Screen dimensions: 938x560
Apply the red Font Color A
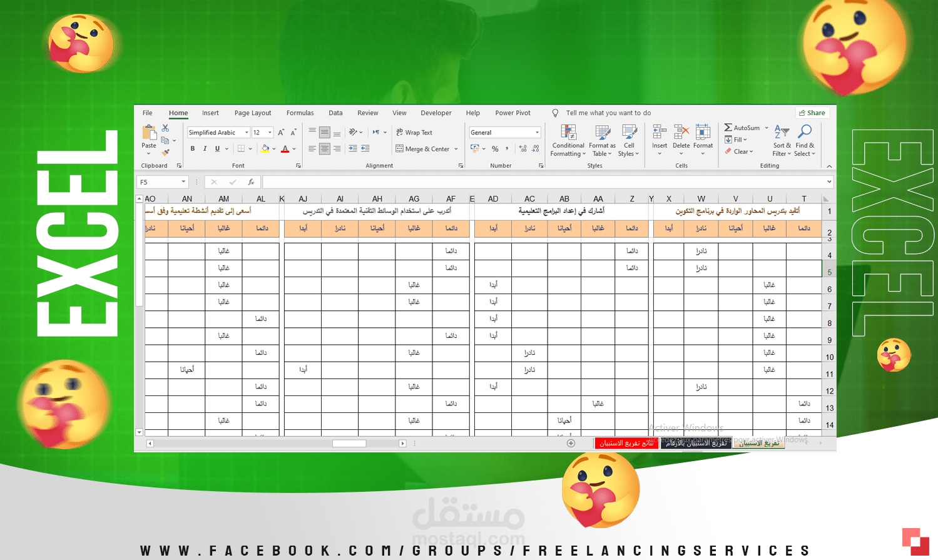(x=285, y=149)
